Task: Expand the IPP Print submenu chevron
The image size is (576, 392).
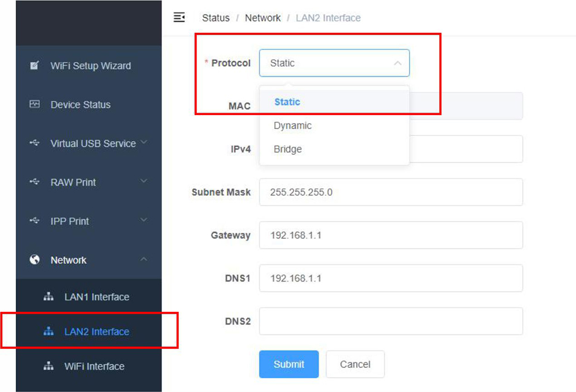Action: coord(144,220)
